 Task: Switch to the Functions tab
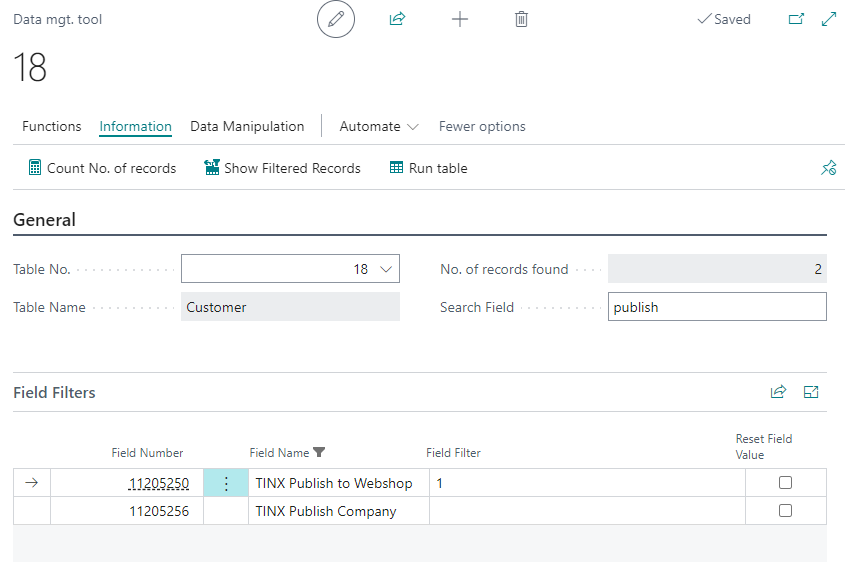click(x=52, y=127)
